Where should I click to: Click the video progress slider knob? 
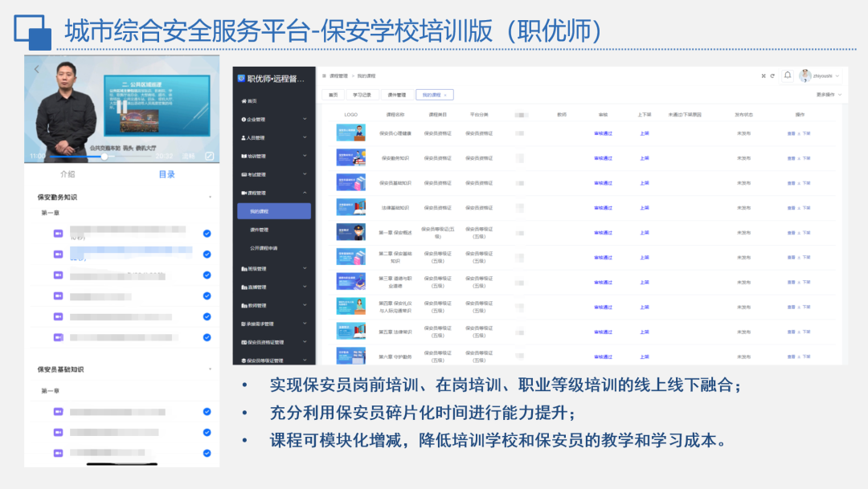(104, 157)
